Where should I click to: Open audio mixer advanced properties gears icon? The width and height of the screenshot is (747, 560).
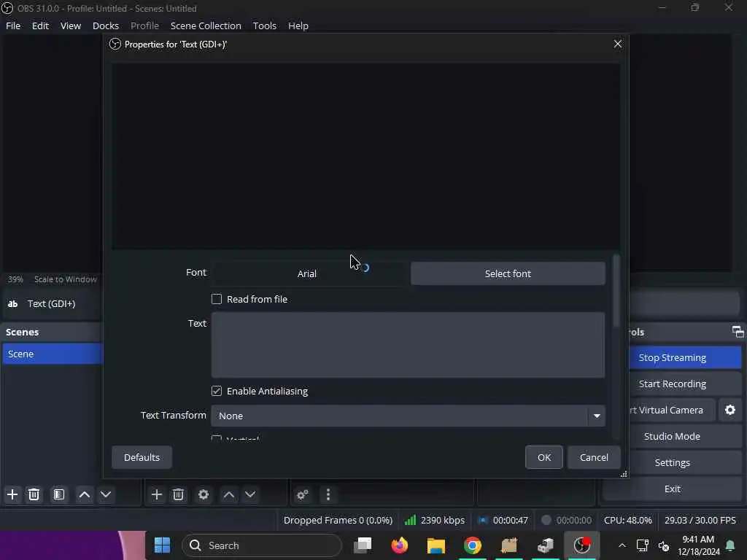[303, 495]
